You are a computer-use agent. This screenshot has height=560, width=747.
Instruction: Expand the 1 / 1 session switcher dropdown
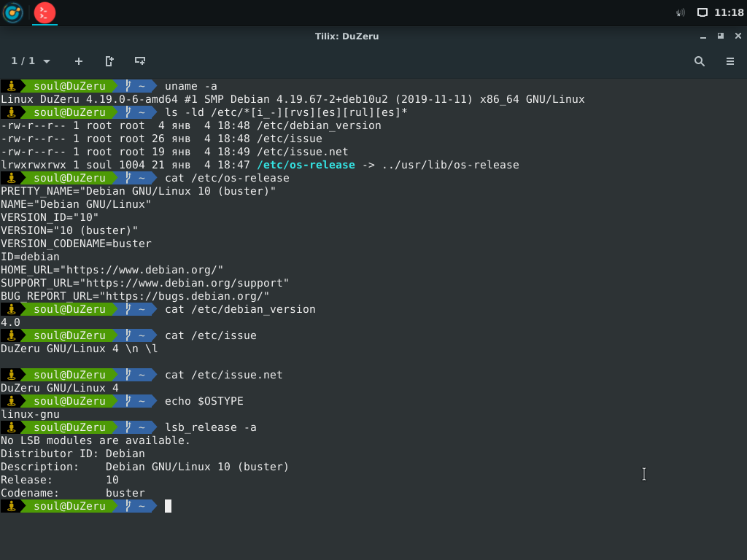pyautogui.click(x=31, y=61)
